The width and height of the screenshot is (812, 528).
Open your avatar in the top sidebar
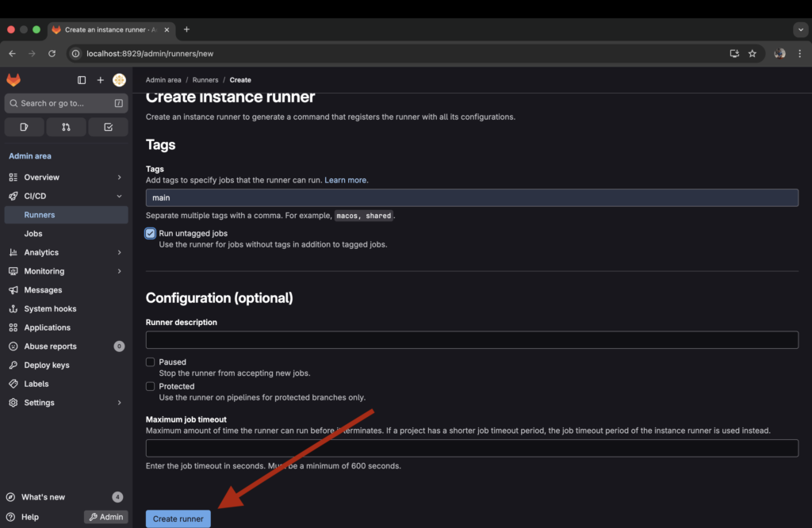(119, 79)
